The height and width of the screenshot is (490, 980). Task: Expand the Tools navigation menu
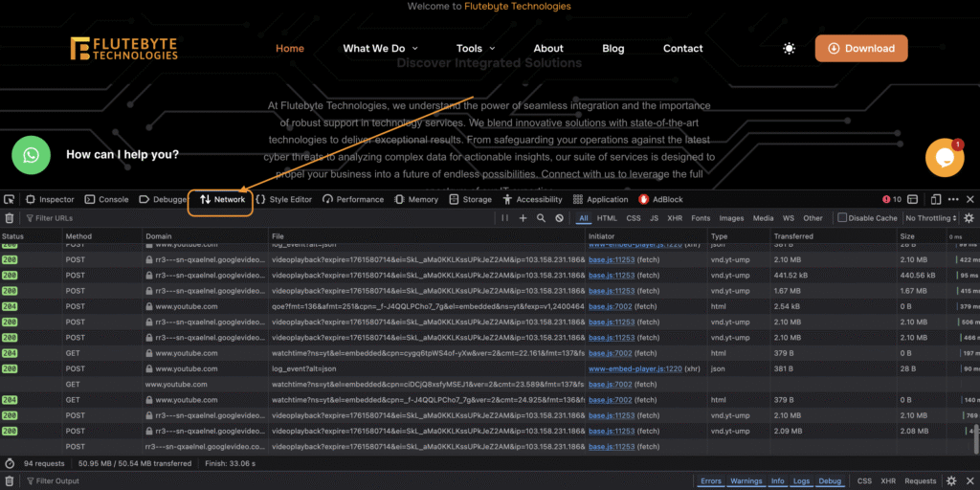[476, 49]
